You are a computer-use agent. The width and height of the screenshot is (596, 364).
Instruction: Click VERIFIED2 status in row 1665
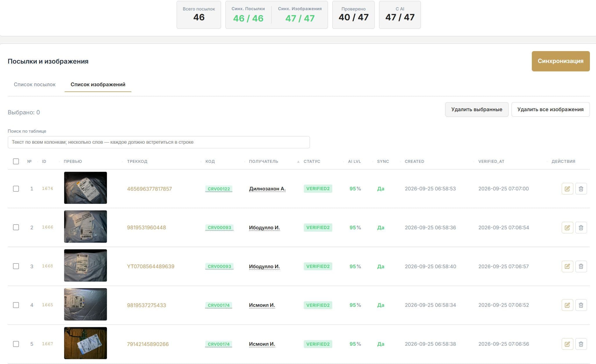318,305
